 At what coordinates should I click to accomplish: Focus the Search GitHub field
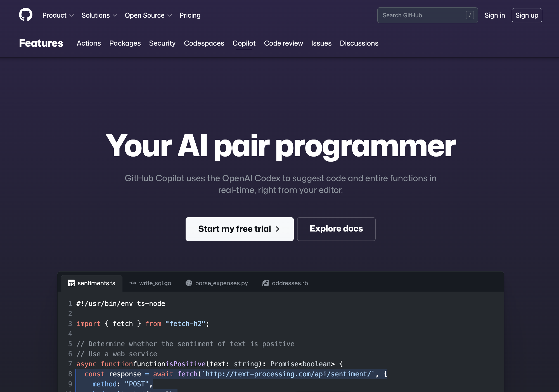427,15
